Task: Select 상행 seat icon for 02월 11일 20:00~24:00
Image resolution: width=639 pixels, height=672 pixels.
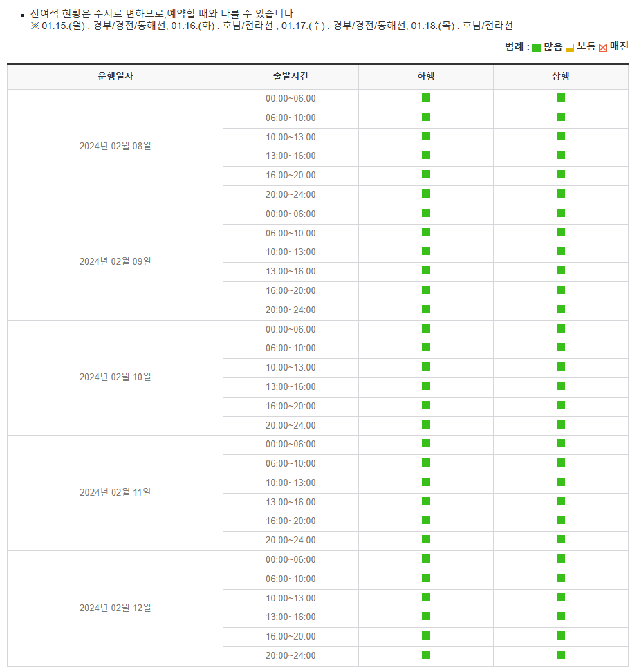Action: (561, 539)
